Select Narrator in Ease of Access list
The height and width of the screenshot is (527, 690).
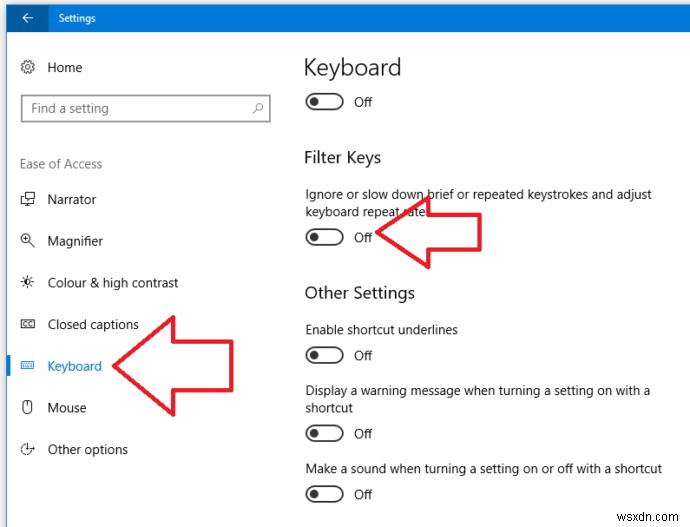click(71, 199)
